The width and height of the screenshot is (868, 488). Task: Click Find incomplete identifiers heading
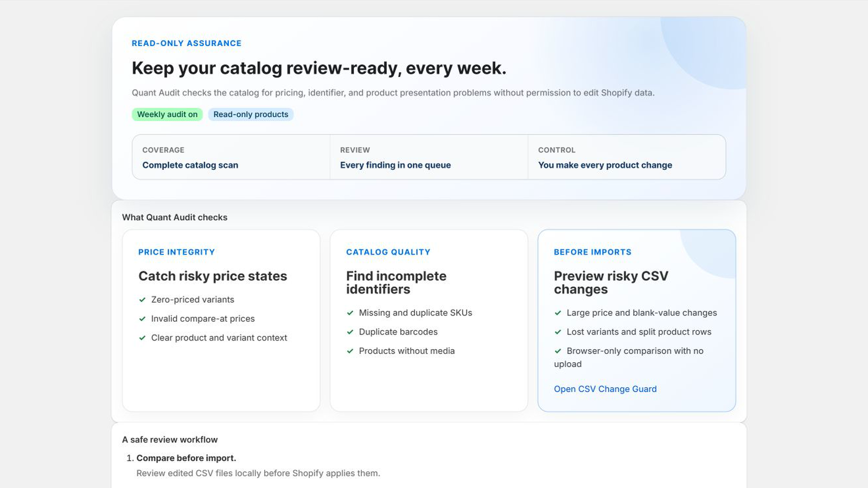pyautogui.click(x=396, y=282)
